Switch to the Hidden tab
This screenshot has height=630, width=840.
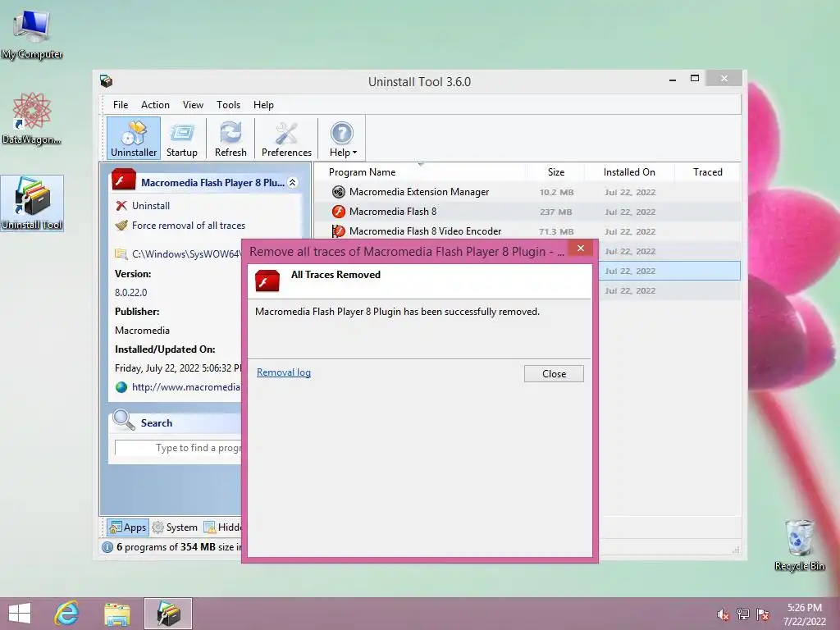click(x=223, y=527)
